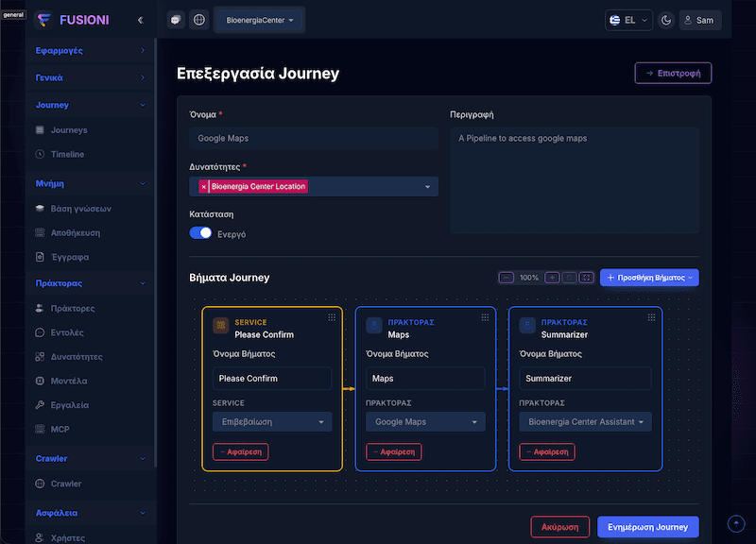Click the globe icon in top bar
Image resolution: width=756 pixels, height=544 pixels.
pyautogui.click(x=199, y=20)
